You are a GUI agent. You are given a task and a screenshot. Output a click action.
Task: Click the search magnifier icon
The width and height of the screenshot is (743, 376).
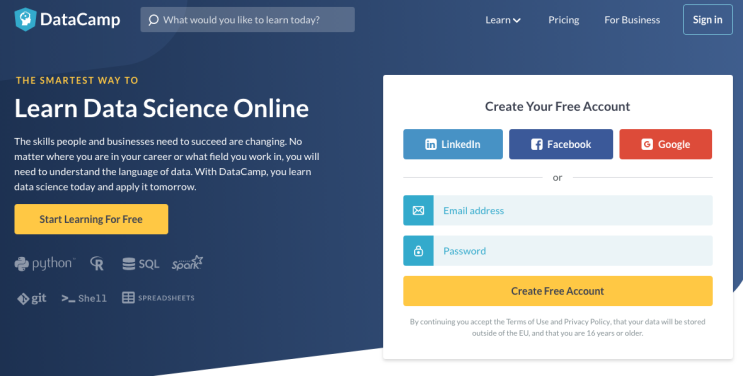(x=153, y=20)
